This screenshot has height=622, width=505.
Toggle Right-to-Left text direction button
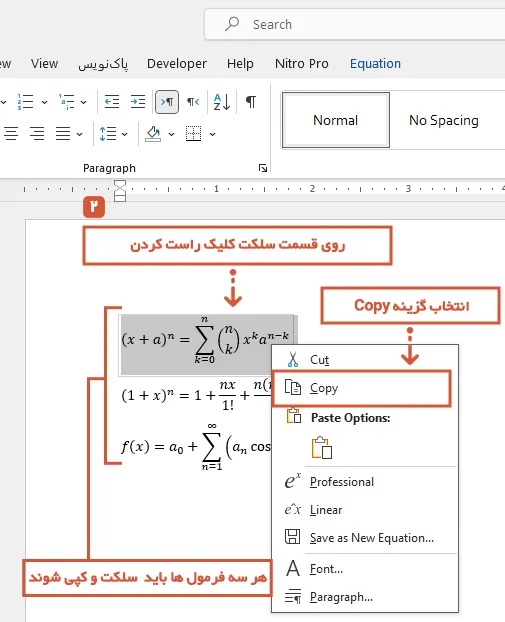[x=193, y=102]
